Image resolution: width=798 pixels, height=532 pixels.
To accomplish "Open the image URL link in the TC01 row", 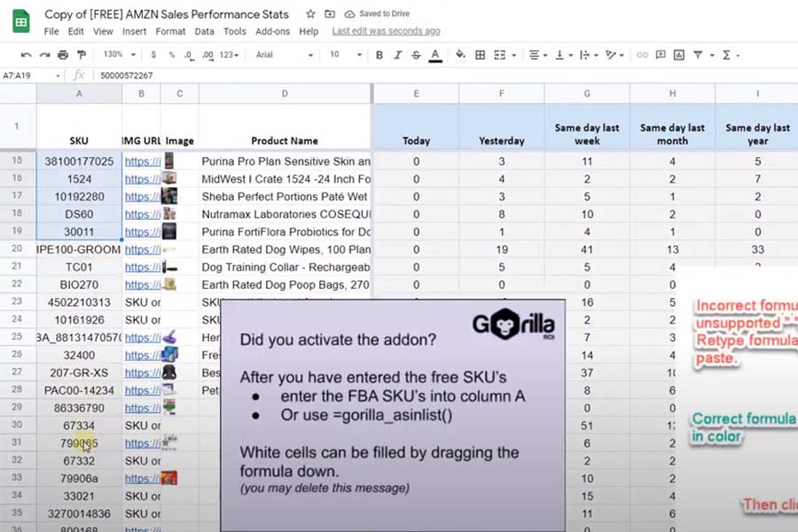I will tap(143, 267).
